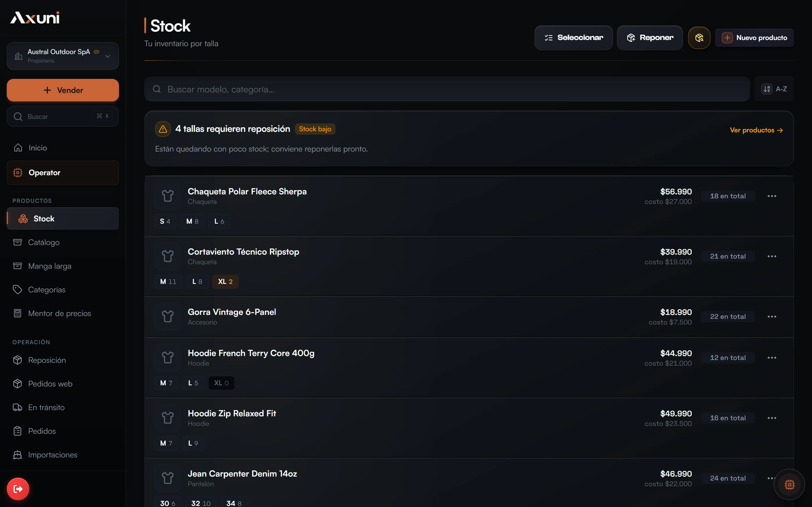Open more options for Gorra Vintage 6-Panel
812x507 pixels.
click(772, 317)
